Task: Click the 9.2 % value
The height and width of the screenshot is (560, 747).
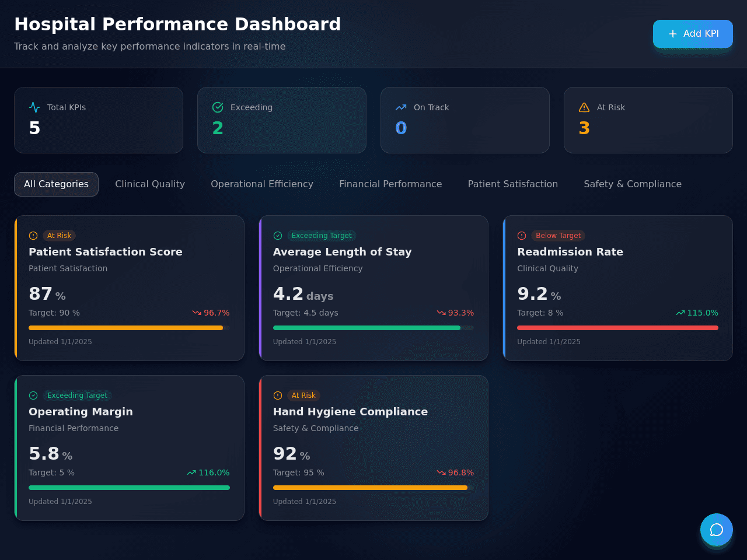Action: pos(539,294)
